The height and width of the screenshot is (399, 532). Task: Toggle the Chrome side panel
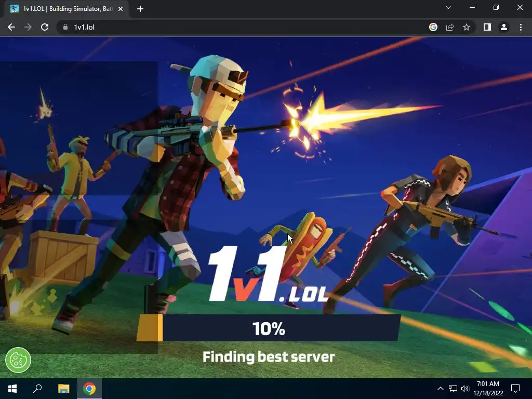click(487, 27)
